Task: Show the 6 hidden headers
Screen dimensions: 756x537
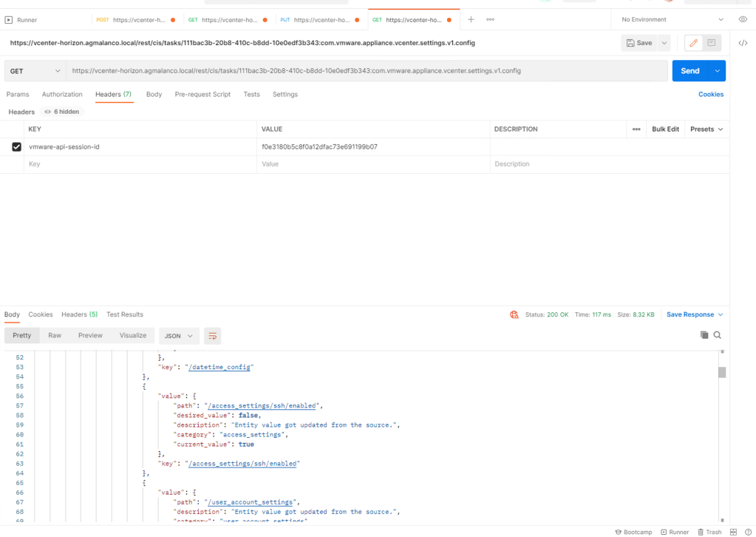Action: [62, 112]
